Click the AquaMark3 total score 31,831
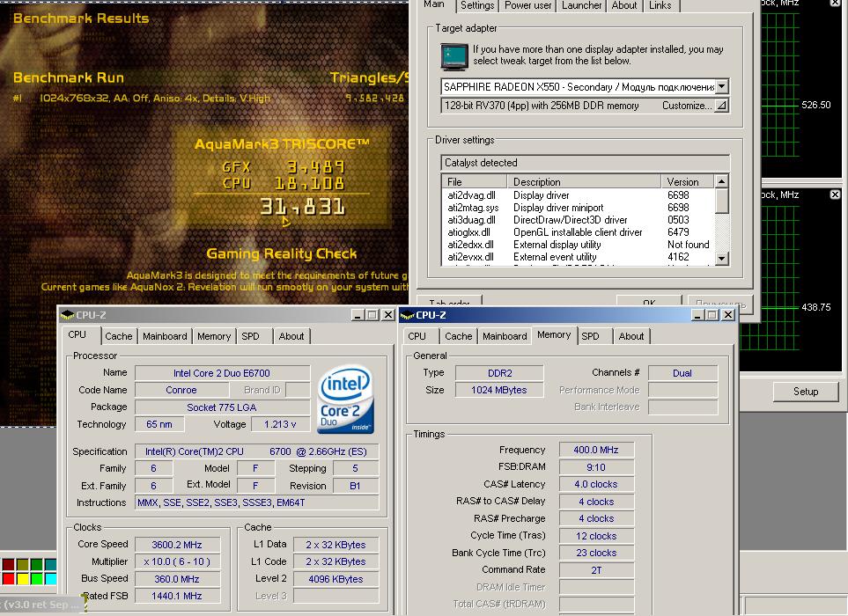The width and height of the screenshot is (848, 616). coord(302,207)
